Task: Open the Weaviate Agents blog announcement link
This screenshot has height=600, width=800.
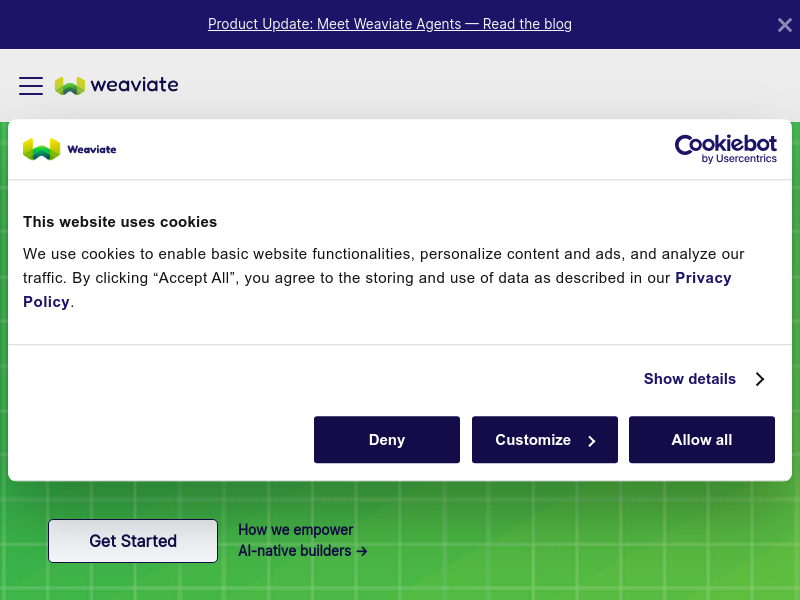Action: coord(390,24)
